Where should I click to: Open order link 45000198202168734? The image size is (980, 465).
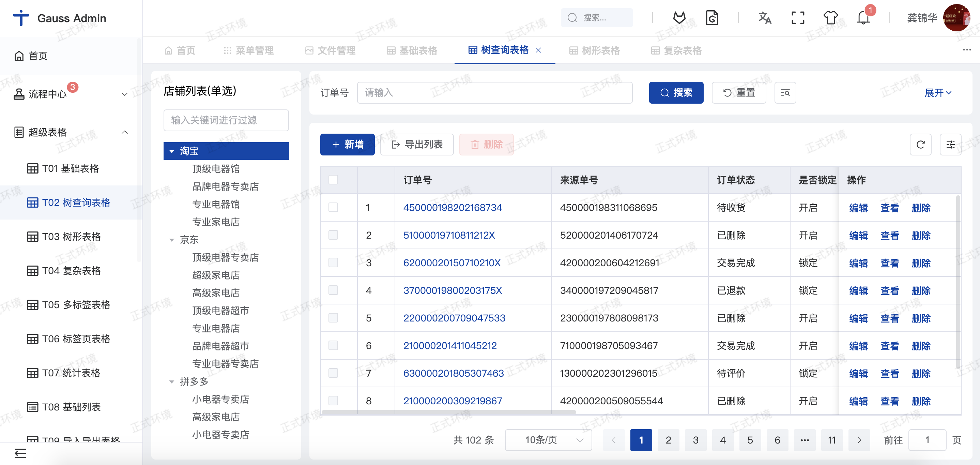[452, 207]
